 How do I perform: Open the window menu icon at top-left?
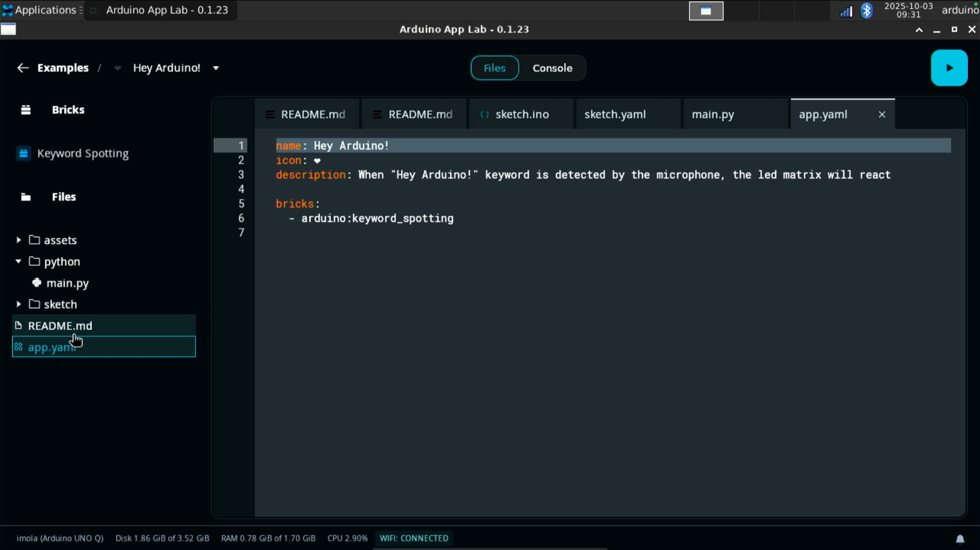9,29
